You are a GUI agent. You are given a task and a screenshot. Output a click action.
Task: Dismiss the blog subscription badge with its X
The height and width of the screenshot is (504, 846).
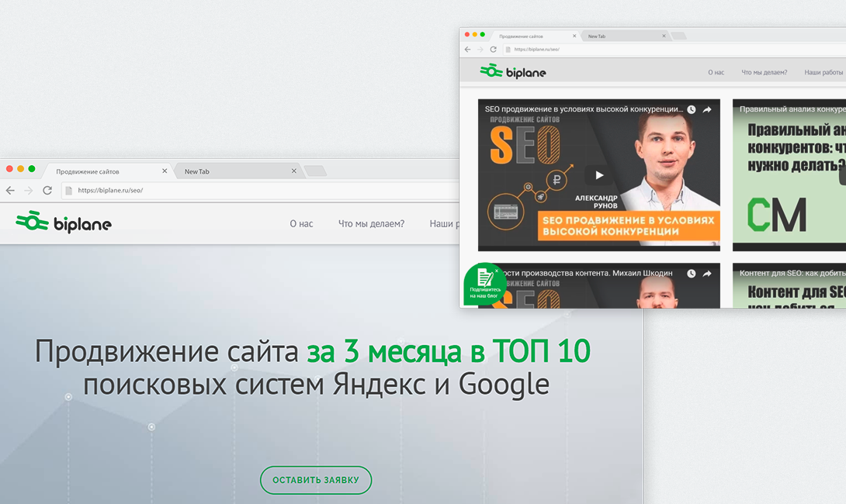(x=497, y=271)
